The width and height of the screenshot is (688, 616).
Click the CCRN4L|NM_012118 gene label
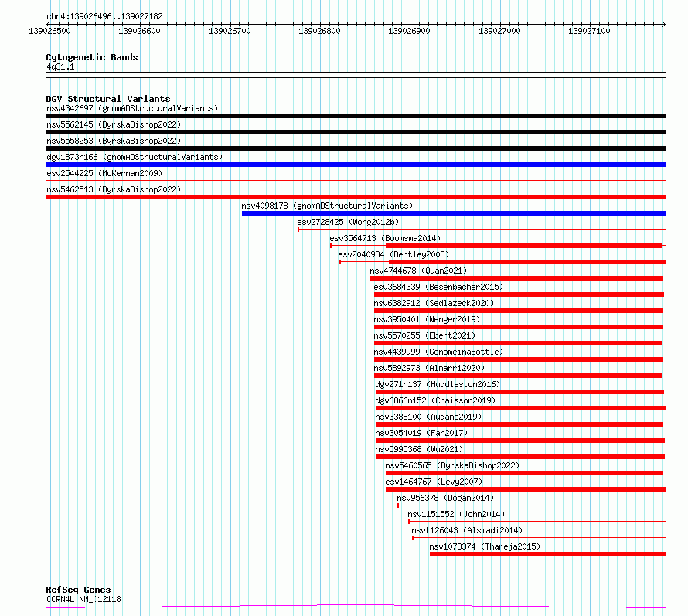83,599
